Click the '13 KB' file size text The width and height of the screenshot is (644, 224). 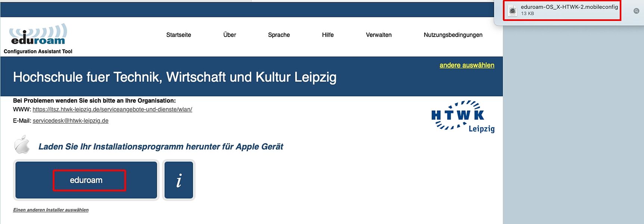click(528, 13)
